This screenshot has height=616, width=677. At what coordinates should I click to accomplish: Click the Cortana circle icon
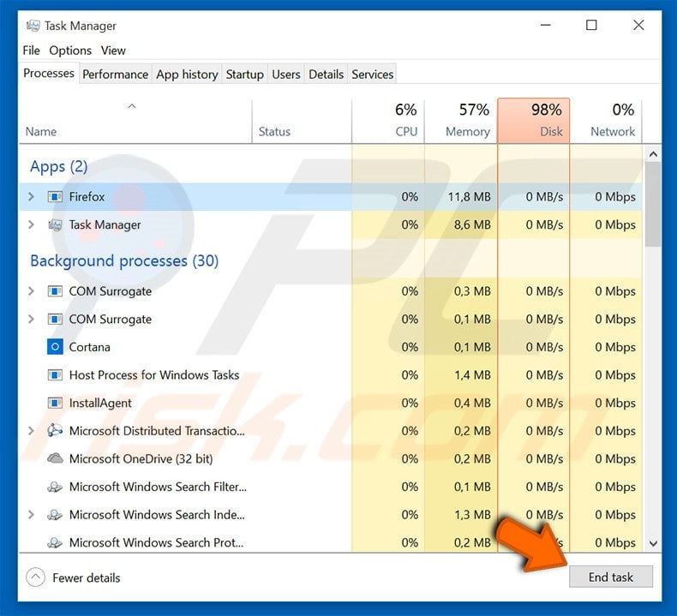pyautogui.click(x=55, y=347)
